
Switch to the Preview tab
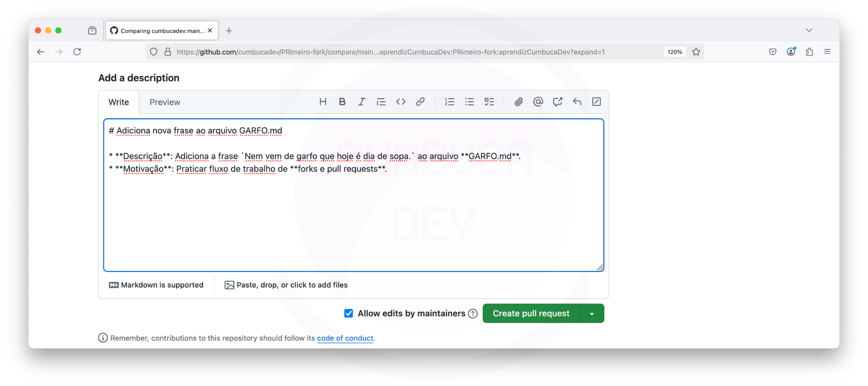[x=165, y=102]
